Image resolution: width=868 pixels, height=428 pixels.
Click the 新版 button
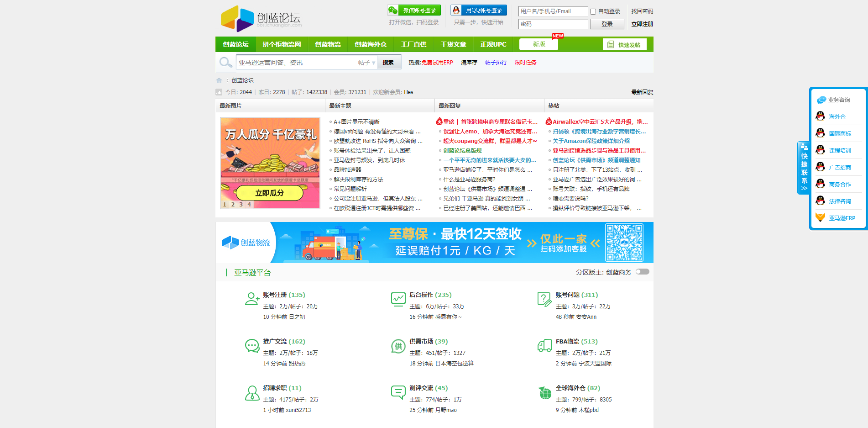(539, 44)
